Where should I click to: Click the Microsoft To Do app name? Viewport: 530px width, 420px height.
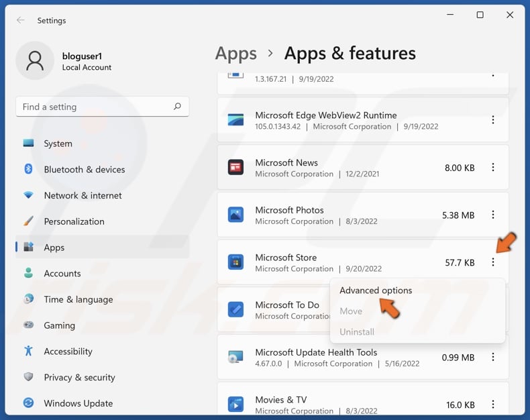[287, 305]
